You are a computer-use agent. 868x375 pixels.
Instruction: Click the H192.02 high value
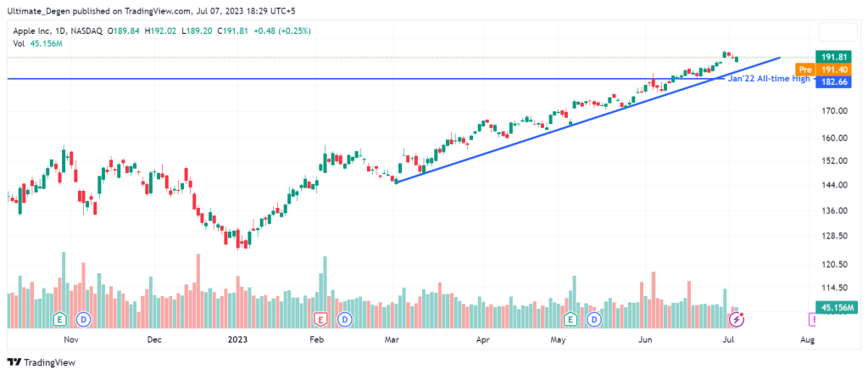tap(161, 31)
